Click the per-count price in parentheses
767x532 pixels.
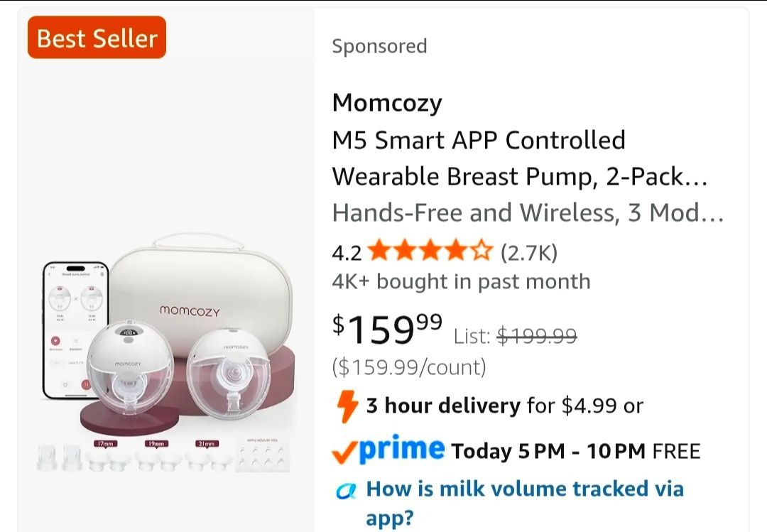pyautogui.click(x=409, y=367)
